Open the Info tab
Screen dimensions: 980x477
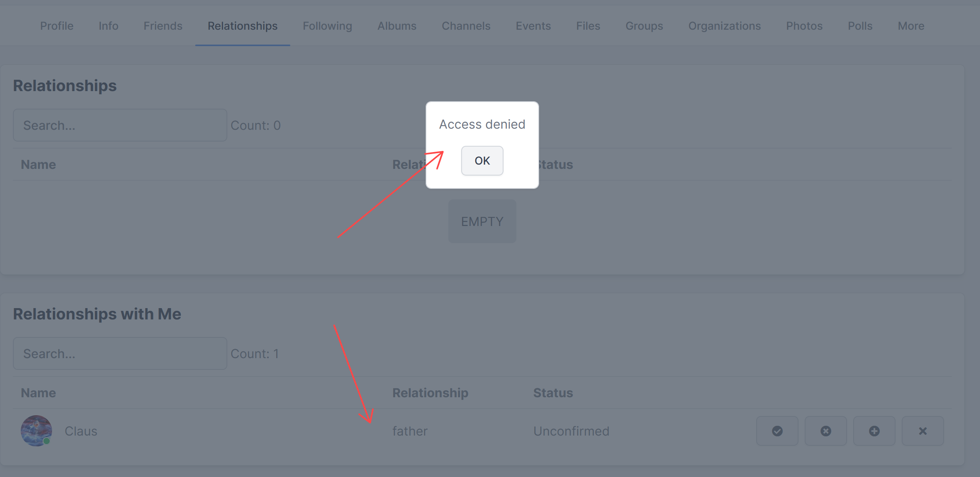[108, 26]
